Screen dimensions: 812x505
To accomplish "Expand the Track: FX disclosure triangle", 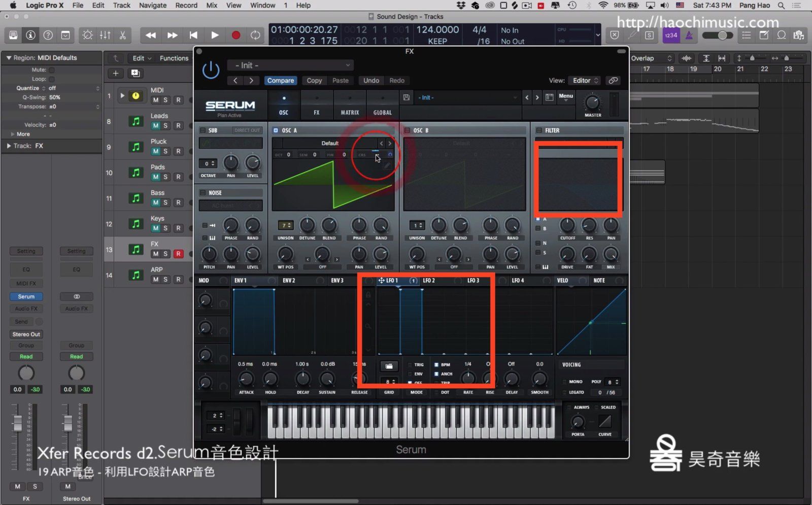I will coord(9,146).
